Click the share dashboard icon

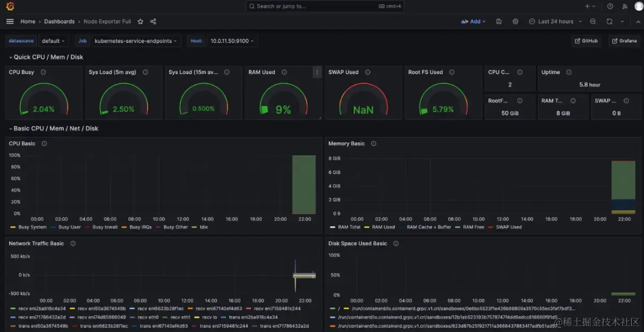point(153,21)
